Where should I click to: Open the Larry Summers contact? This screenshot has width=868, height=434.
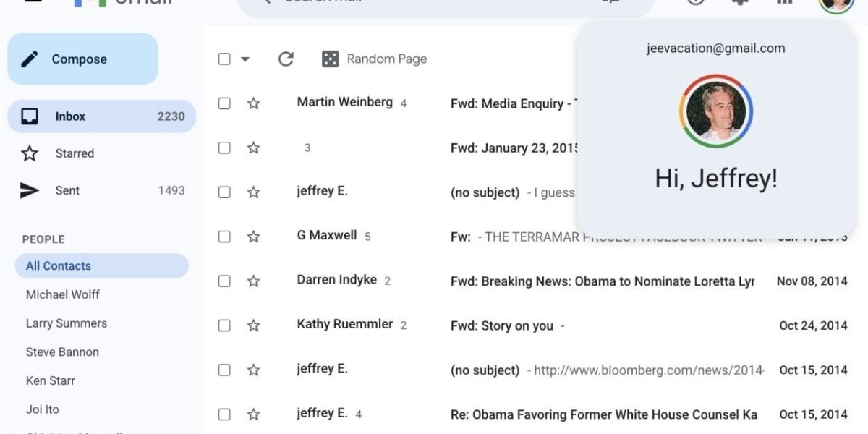coord(66,323)
